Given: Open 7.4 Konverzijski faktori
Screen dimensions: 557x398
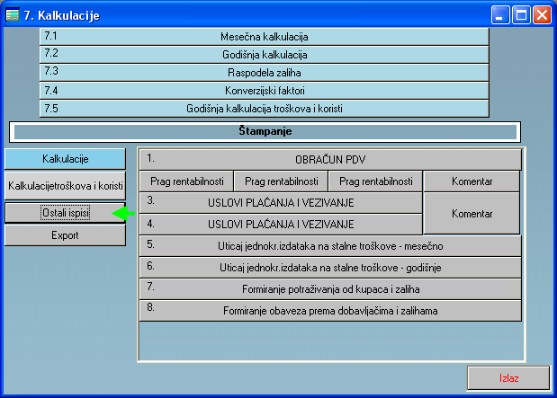Looking at the screenshot, I should click(x=264, y=91).
